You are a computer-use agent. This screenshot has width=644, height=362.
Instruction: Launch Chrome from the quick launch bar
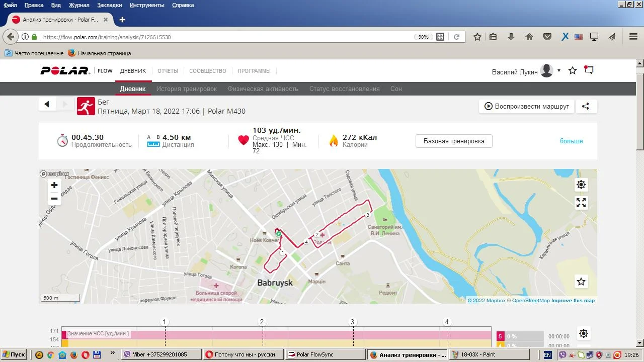(x=50, y=354)
